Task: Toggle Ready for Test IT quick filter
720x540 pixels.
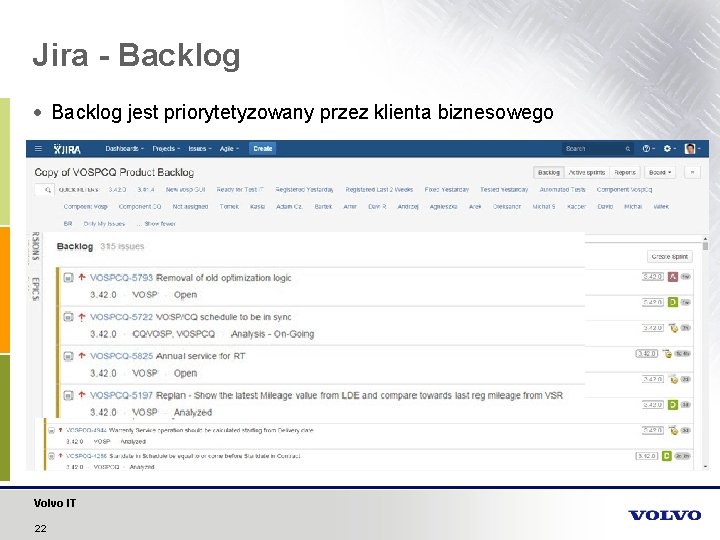Action: 240,190
